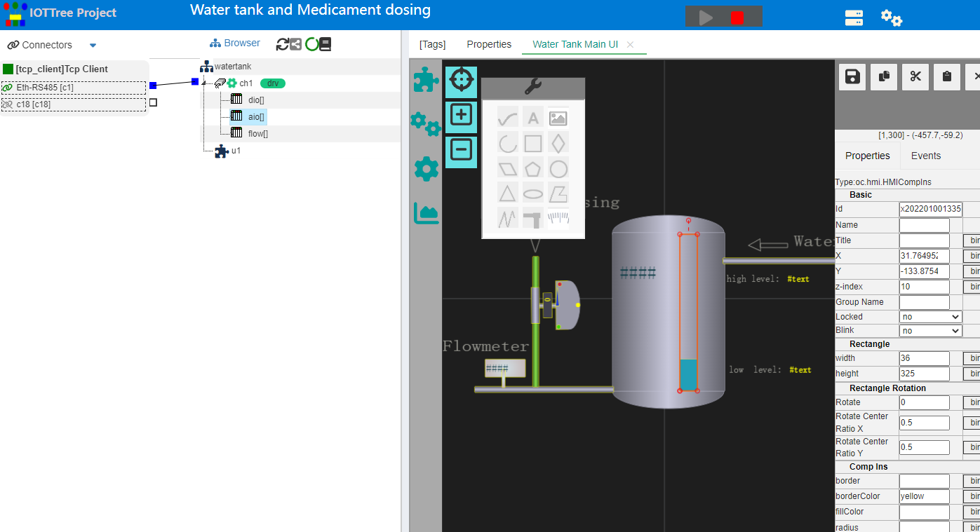The height and width of the screenshot is (532, 980).
Task: Select the parallelogram shape tool
Action: click(x=508, y=169)
